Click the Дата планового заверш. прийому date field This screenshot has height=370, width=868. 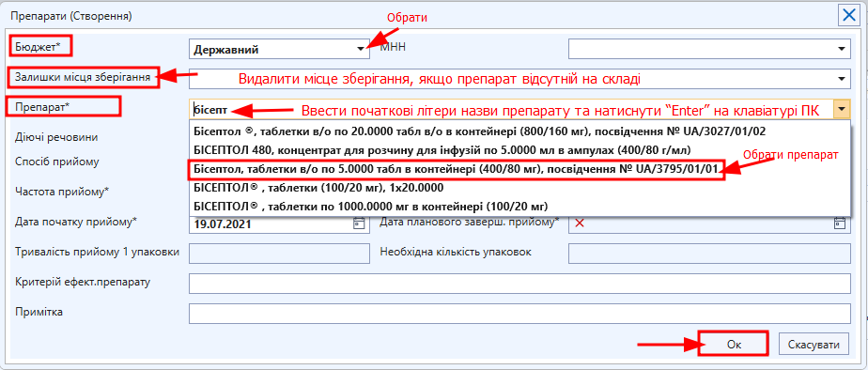coord(708,224)
